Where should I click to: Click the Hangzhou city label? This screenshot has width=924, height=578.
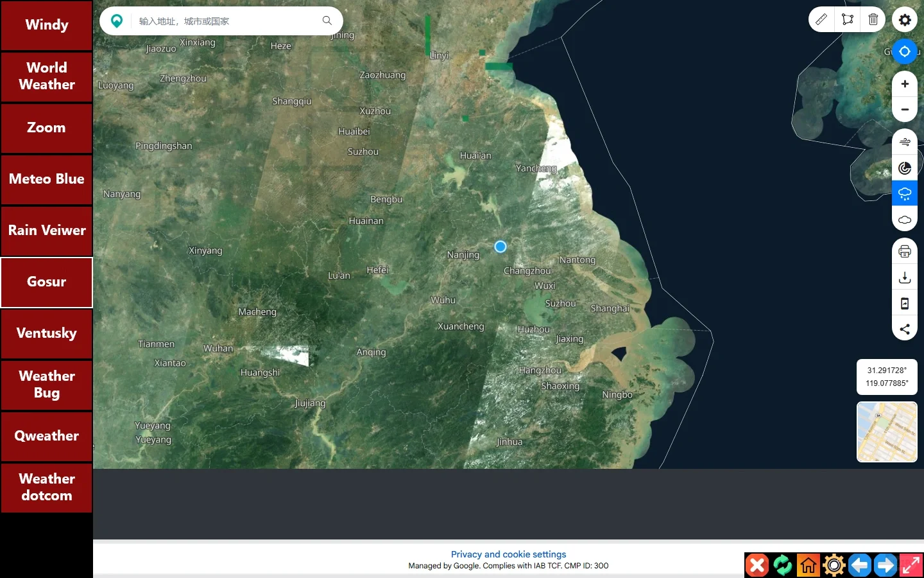click(x=540, y=371)
